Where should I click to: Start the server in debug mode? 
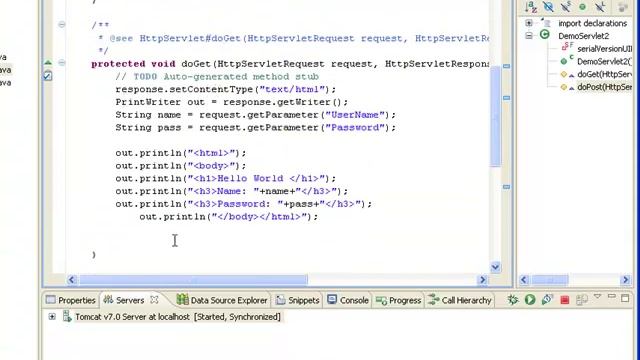pyautogui.click(x=513, y=300)
